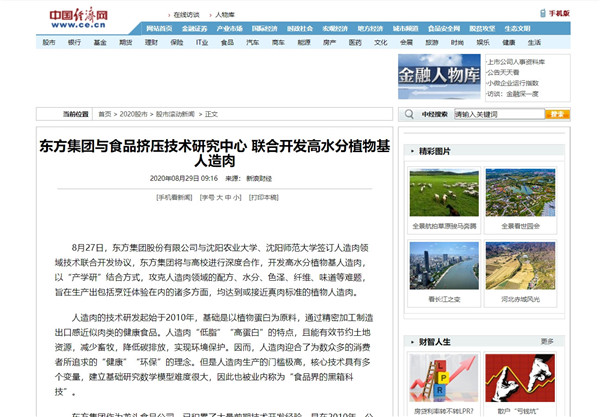The width and height of the screenshot is (600, 417).
Task: Open 小微企业运行指数 link
Action: click(x=513, y=83)
